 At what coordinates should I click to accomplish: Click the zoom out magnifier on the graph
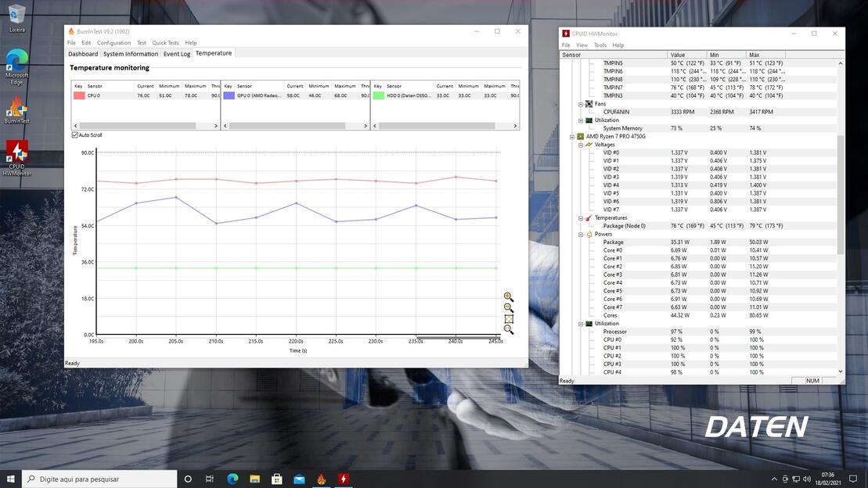coord(508,307)
